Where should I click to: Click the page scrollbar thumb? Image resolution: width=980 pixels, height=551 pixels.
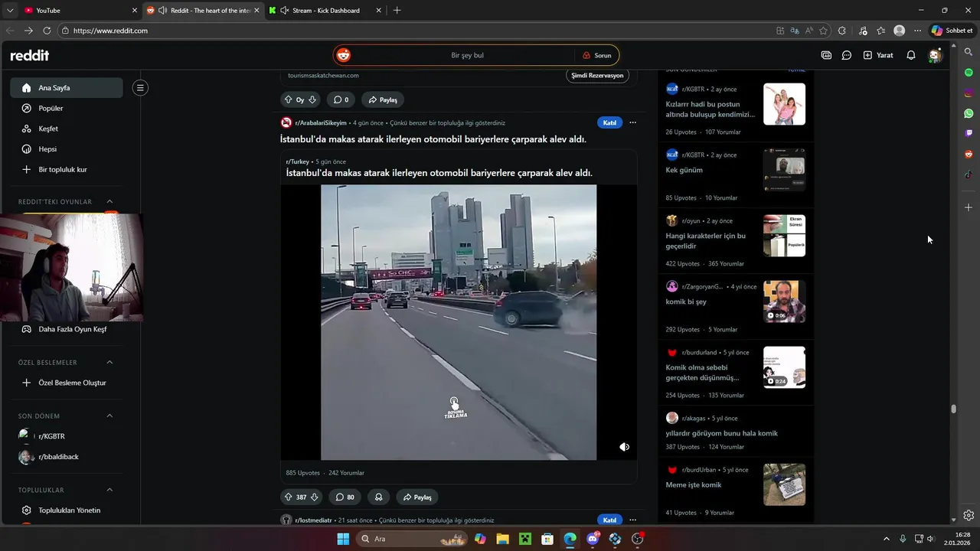[953, 409]
